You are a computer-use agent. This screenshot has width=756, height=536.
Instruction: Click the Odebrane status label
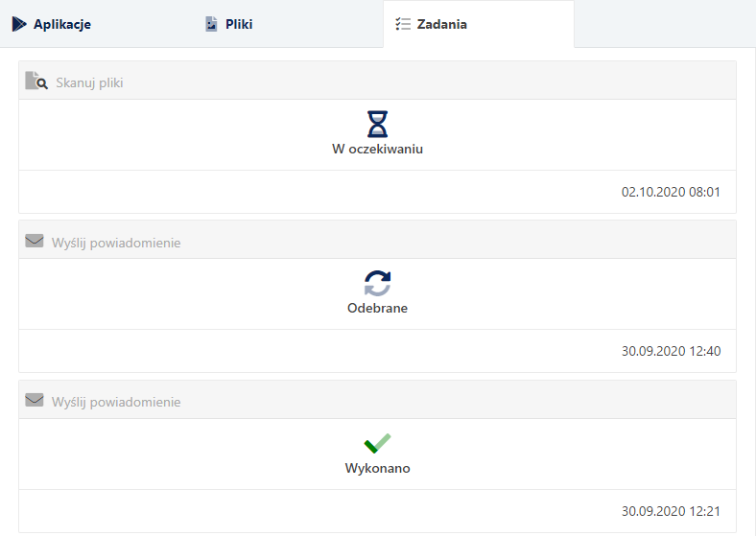(x=378, y=309)
